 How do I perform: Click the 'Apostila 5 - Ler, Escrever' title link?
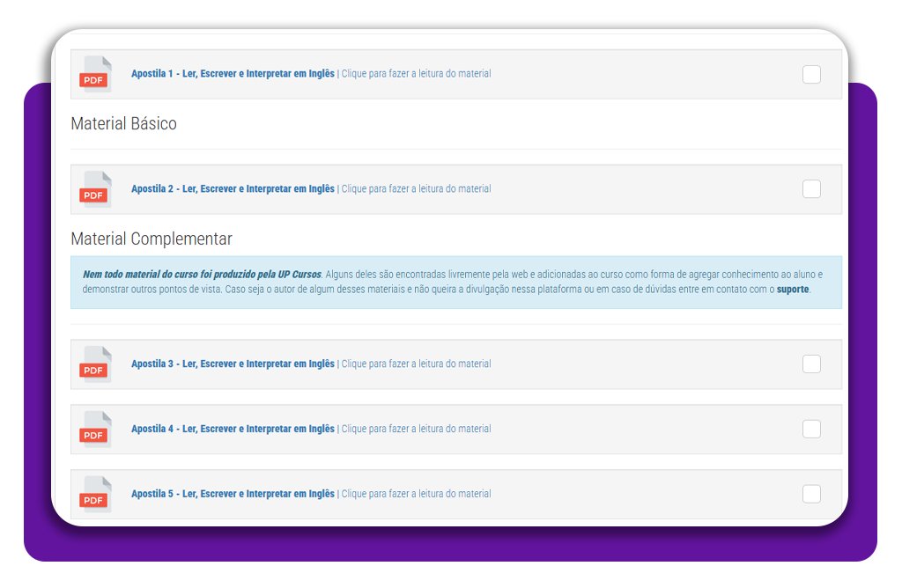(233, 495)
